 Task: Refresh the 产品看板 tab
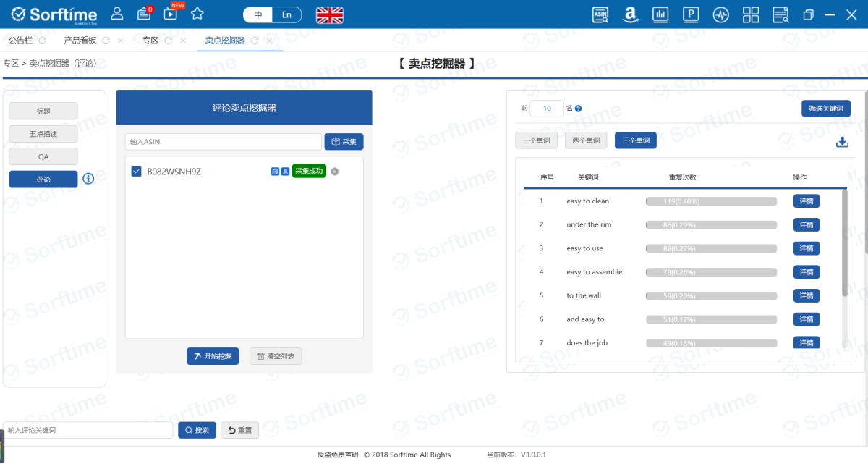point(107,40)
